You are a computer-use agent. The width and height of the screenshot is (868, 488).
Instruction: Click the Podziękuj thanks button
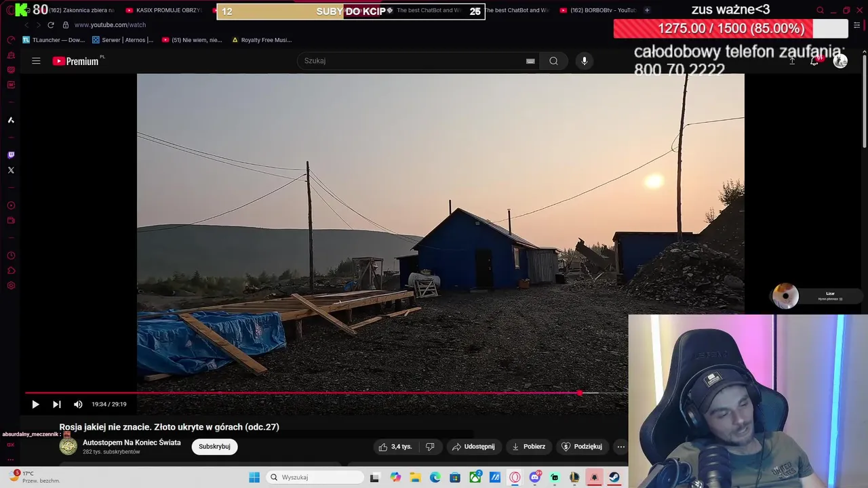pos(582,447)
